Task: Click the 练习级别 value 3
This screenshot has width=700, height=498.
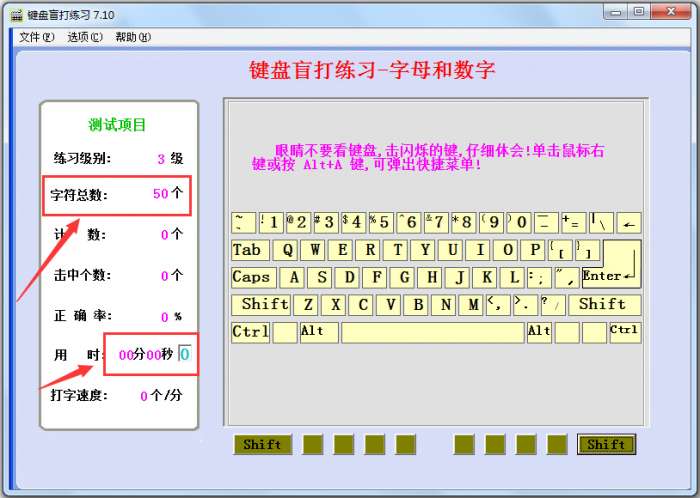Action: (161, 159)
